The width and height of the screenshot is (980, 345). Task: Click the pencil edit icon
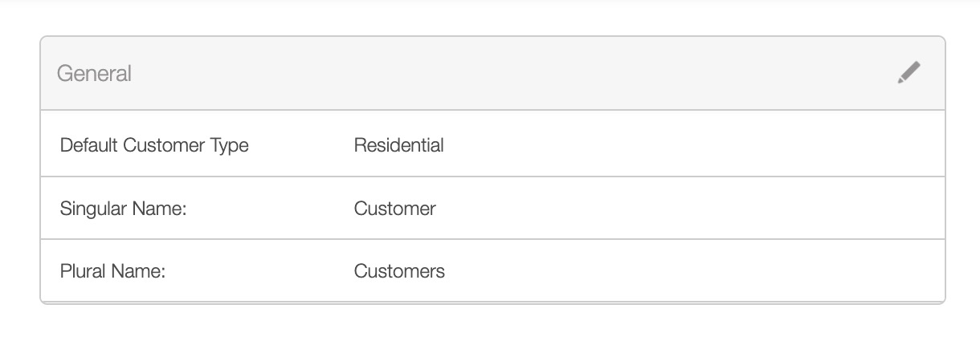[x=909, y=73]
